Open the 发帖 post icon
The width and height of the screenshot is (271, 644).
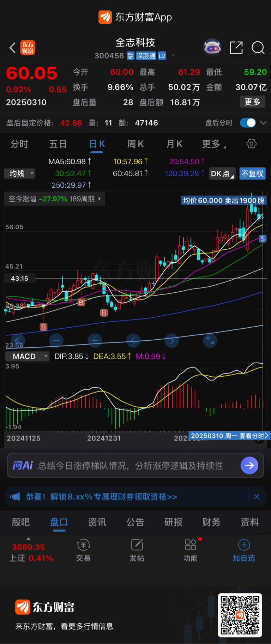(137, 550)
